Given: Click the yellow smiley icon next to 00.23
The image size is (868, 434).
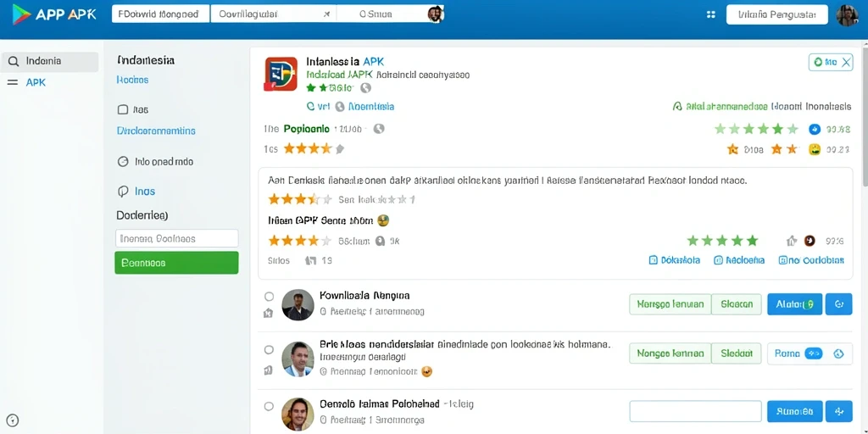Looking at the screenshot, I should (x=815, y=149).
